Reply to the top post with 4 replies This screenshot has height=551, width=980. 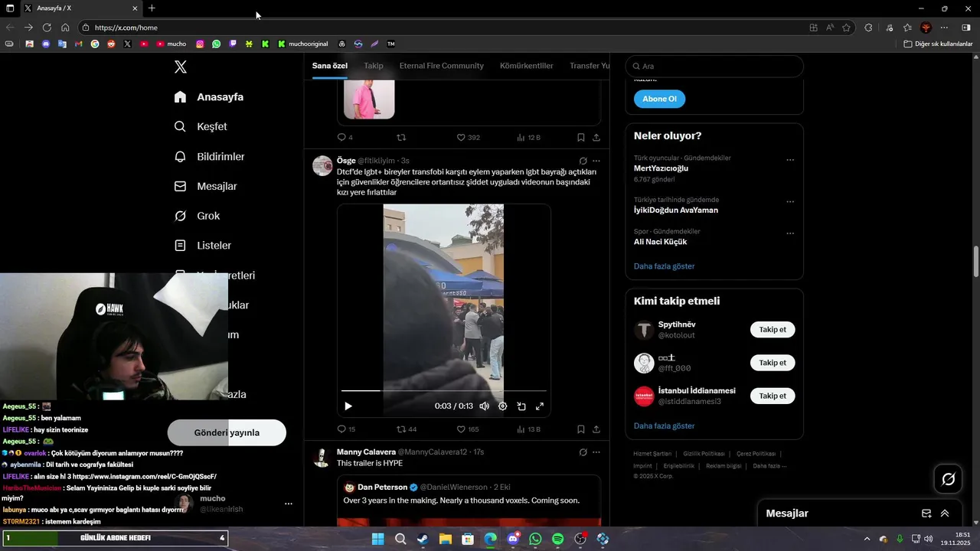[x=345, y=138]
